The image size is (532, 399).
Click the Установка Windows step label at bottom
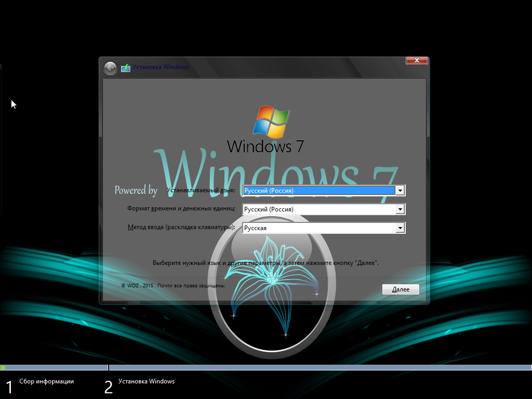(147, 381)
